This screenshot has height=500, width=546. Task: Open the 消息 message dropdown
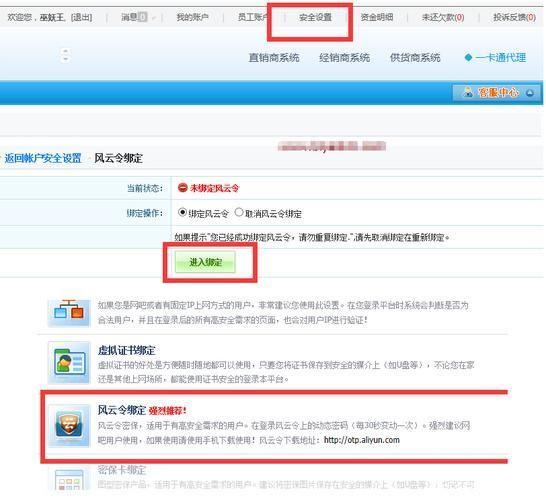click(x=134, y=17)
